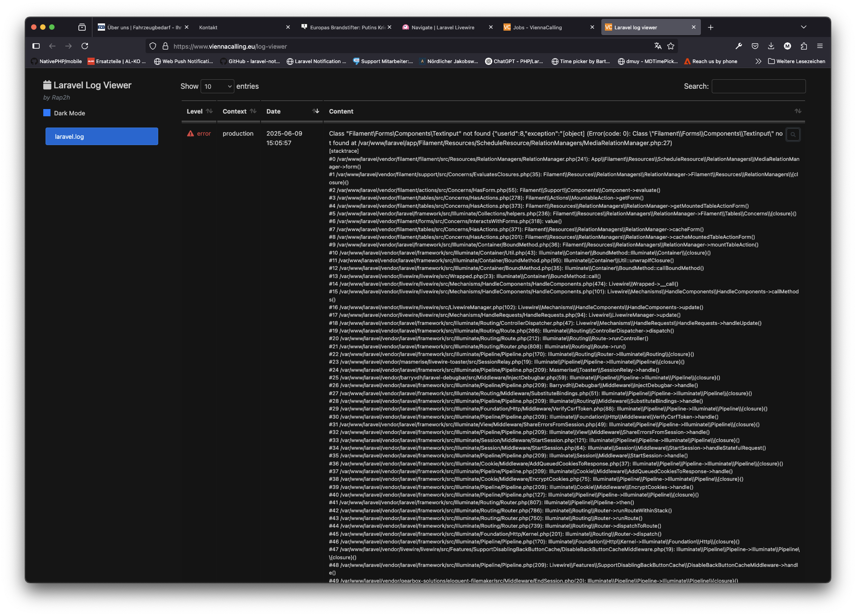Viewport: 856px width, 616px height.
Task: Open the GitHub laravel-not bookmark
Action: coord(250,61)
